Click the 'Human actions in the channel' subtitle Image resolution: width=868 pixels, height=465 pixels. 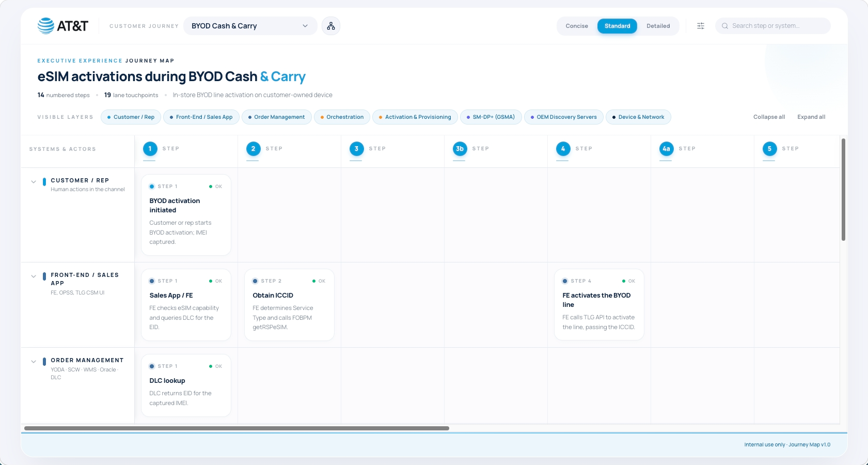point(88,190)
